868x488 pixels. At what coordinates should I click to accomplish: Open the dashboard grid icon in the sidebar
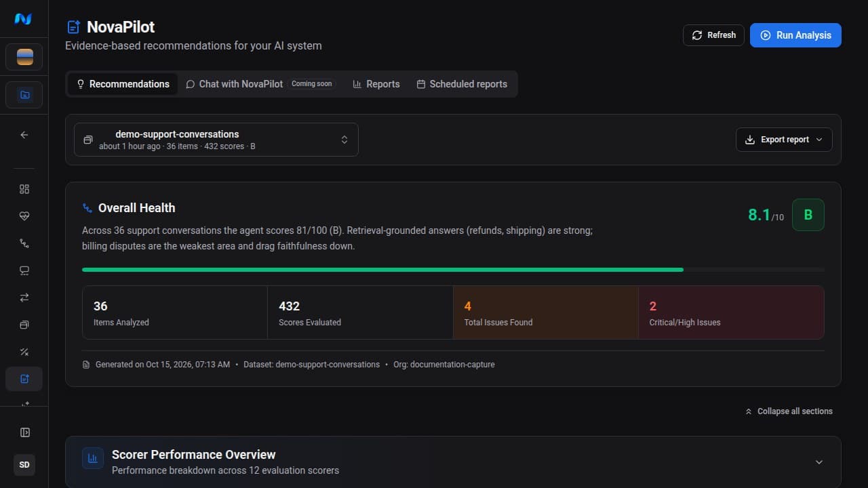24,189
